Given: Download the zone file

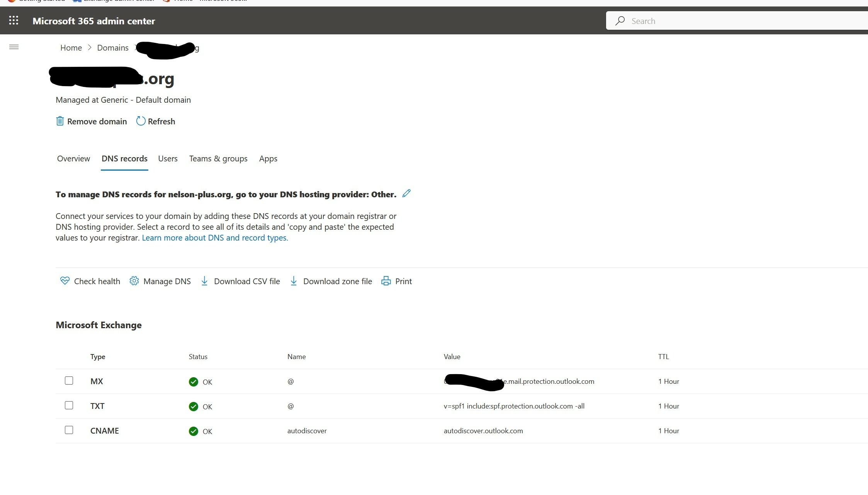Looking at the screenshot, I should point(331,281).
